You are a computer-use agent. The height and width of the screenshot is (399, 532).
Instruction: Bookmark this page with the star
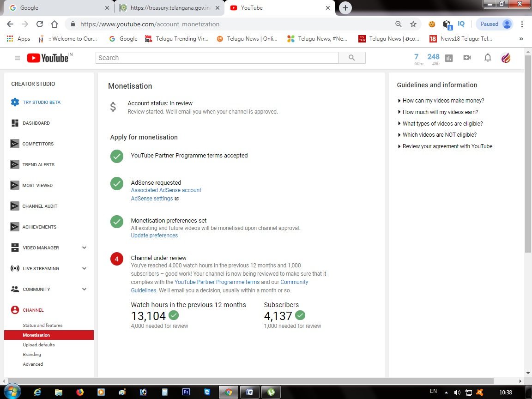[413, 24]
